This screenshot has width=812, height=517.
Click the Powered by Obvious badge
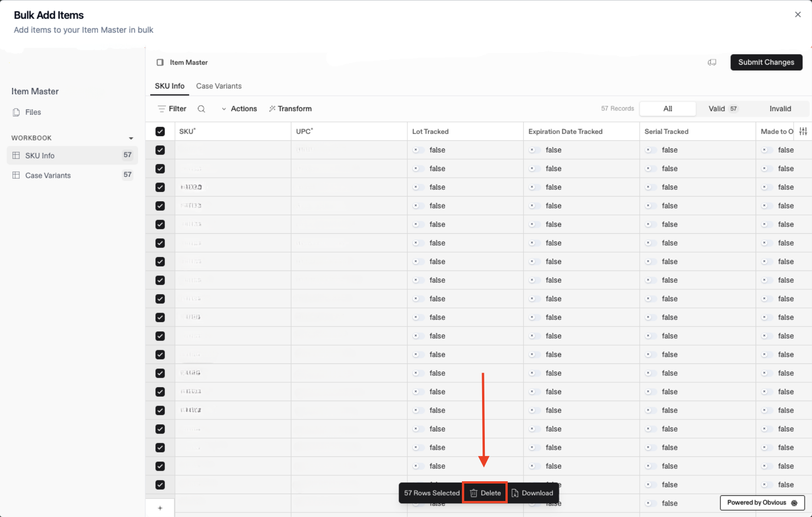763,503
